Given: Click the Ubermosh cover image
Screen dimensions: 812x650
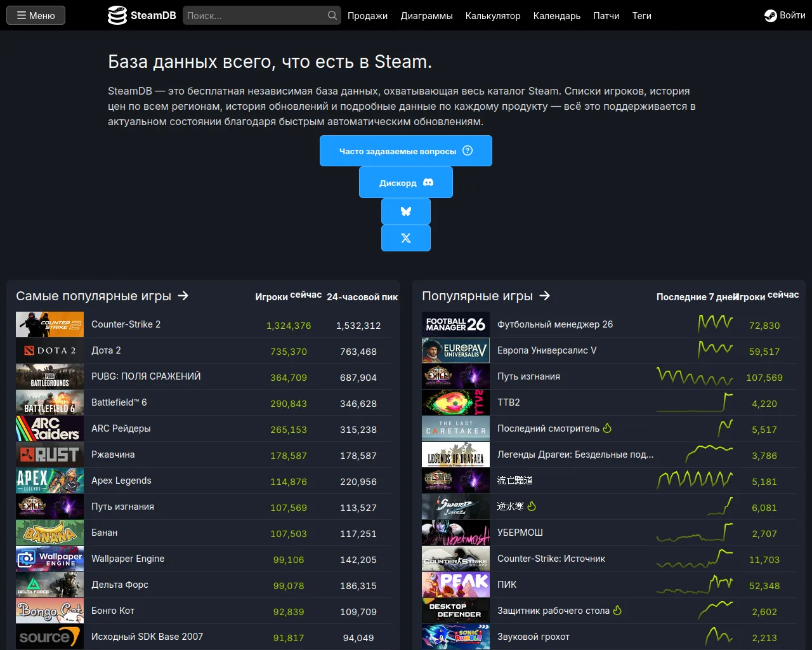Looking at the screenshot, I should 455,533.
